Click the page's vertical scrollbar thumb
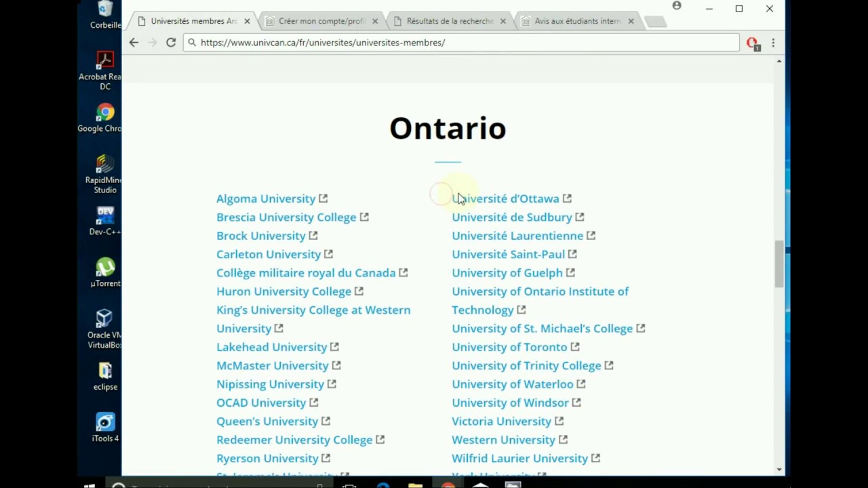Viewport: 868px width, 488px height. (x=779, y=264)
